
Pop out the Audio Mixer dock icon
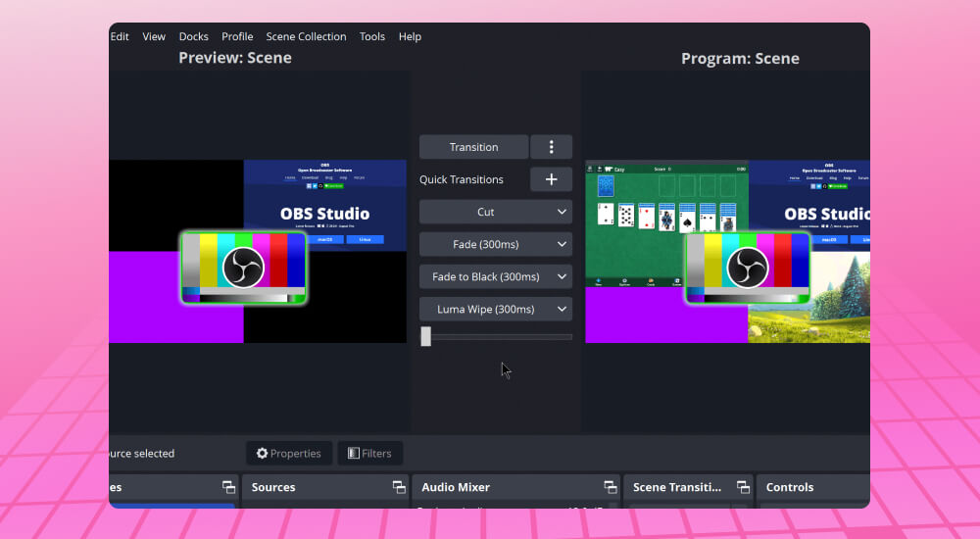[610, 487]
